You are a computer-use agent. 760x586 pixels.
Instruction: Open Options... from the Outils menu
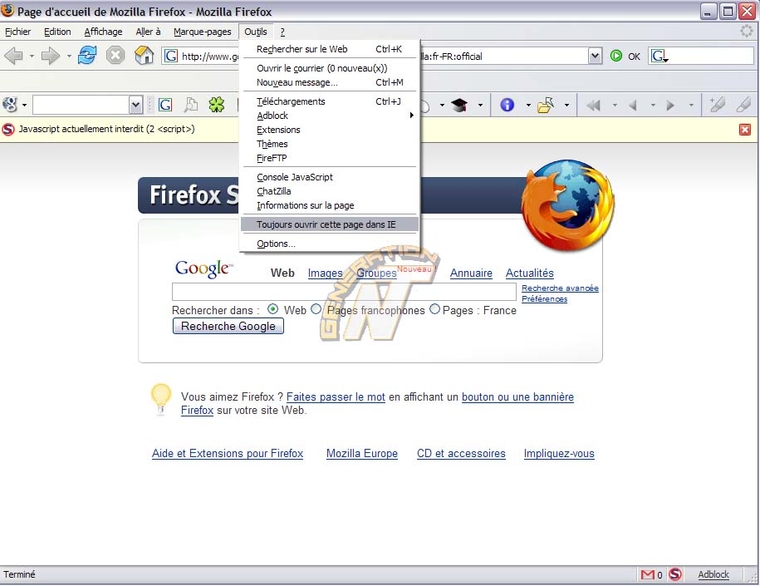click(330, 244)
